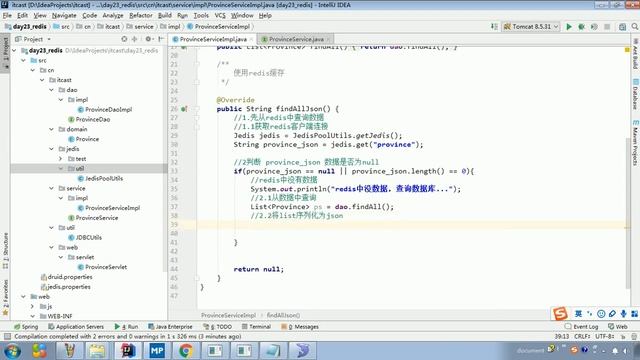Switch to ProvinceService.java tab

pyautogui.click(x=296, y=39)
